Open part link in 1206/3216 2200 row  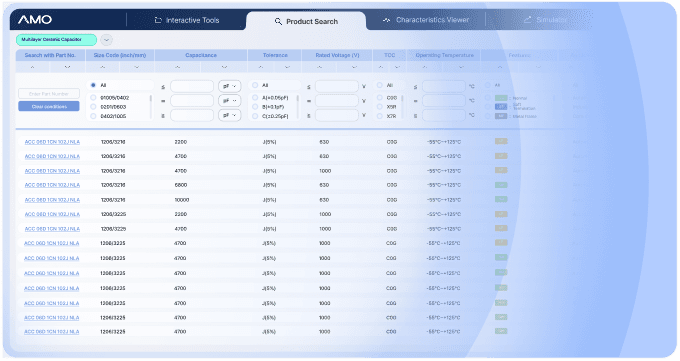(52, 142)
